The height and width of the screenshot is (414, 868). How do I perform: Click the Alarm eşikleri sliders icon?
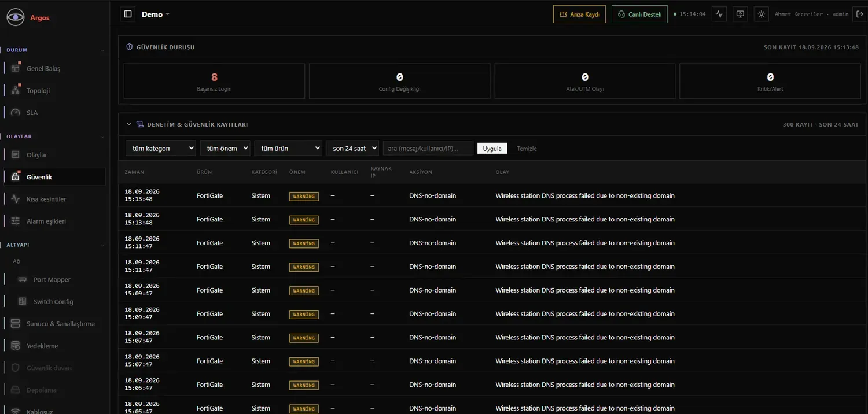16,221
